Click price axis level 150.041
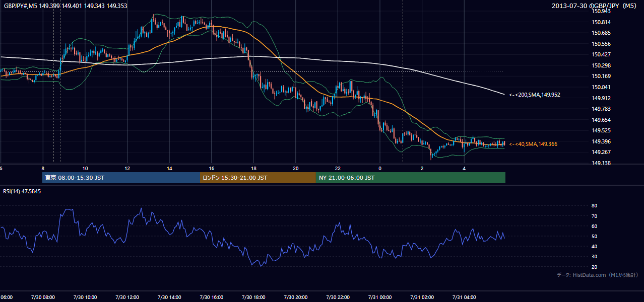Viewport: 644px width, 302px height. pos(601,87)
